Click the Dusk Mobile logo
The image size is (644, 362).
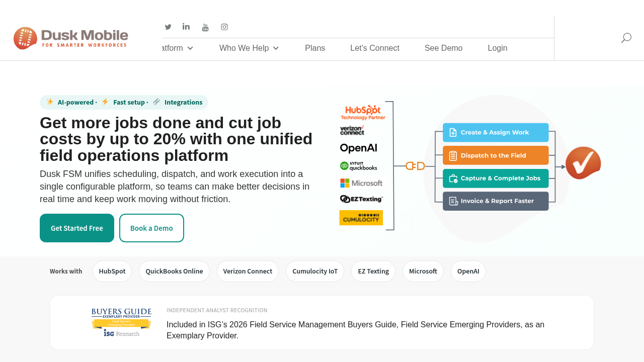71,38
